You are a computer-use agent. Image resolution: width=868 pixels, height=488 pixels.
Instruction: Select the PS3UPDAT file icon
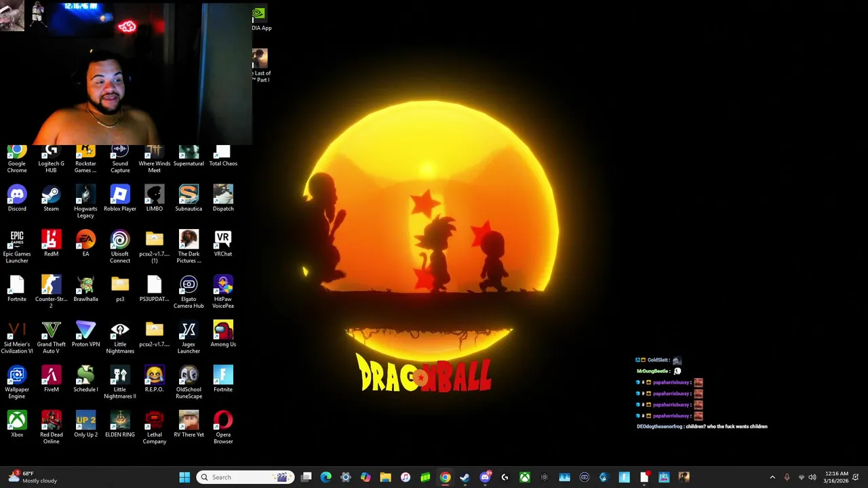pos(155,289)
